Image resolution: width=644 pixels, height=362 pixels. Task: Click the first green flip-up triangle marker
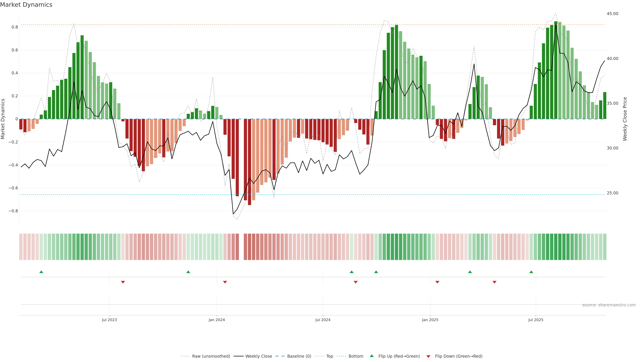click(41, 272)
